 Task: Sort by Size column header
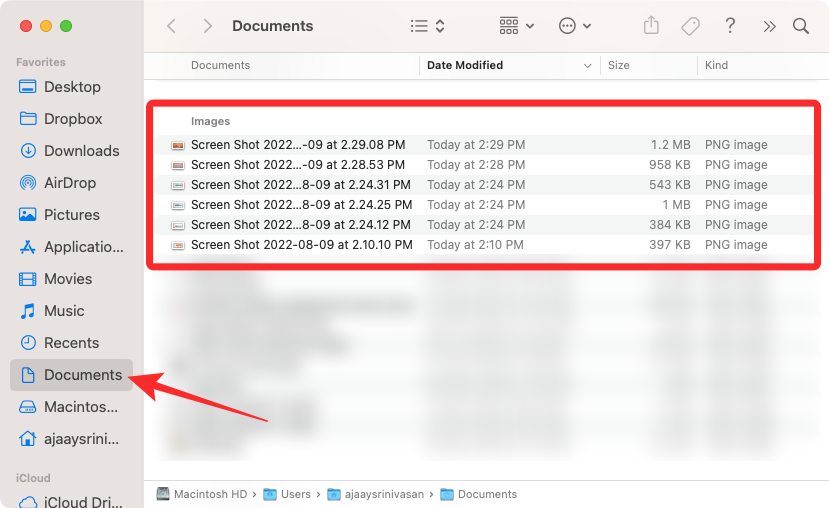(x=619, y=66)
